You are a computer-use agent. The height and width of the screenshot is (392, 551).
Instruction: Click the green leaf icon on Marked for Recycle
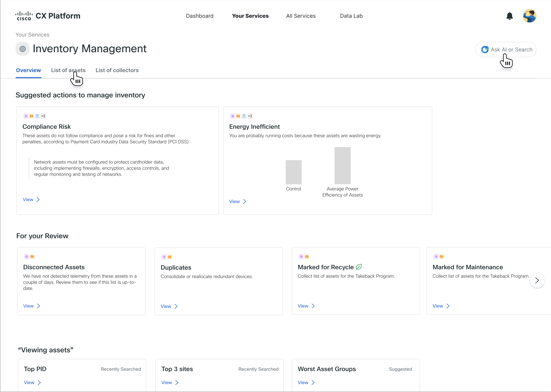(359, 267)
